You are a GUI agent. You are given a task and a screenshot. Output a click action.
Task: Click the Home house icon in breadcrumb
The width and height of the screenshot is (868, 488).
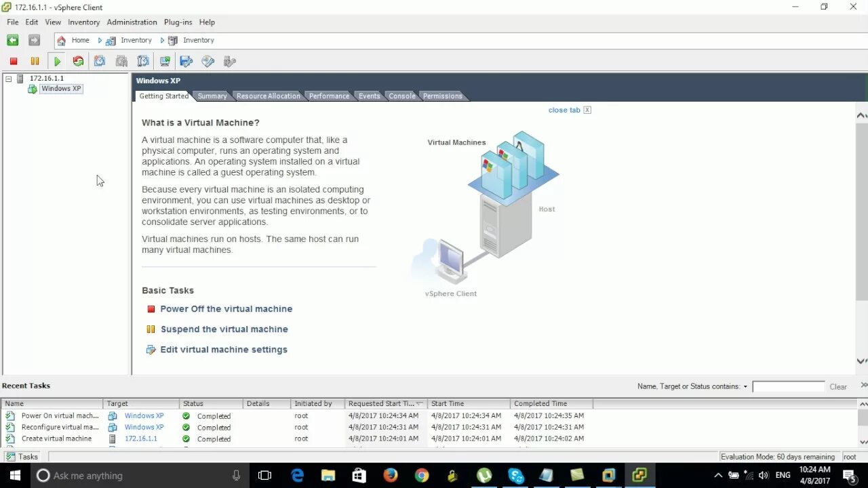click(x=62, y=41)
